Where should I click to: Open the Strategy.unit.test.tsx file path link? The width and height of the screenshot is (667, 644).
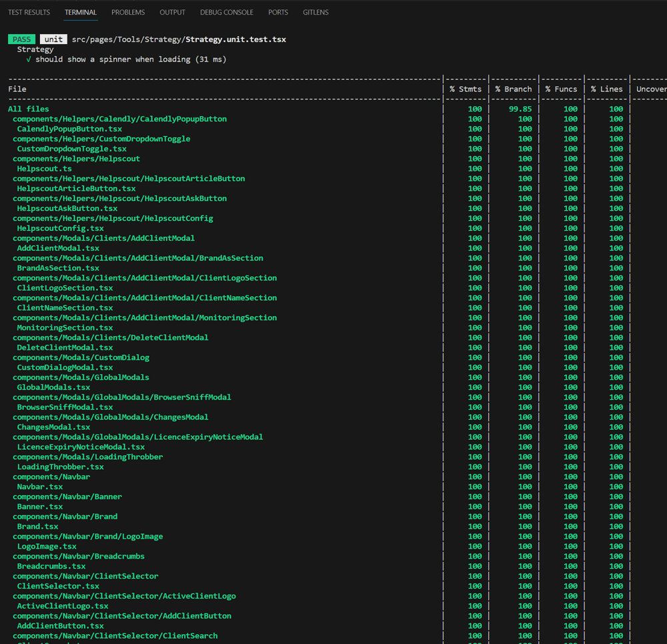pos(179,39)
